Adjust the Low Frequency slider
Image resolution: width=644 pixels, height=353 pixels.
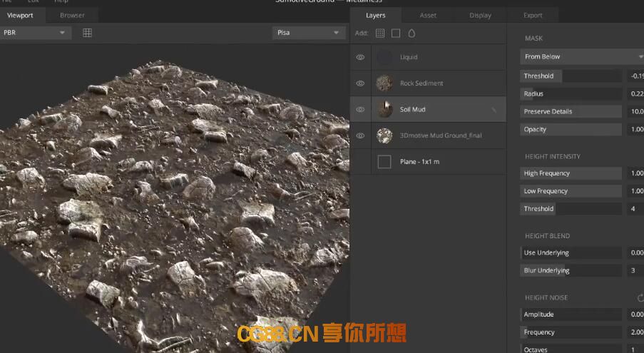point(571,191)
